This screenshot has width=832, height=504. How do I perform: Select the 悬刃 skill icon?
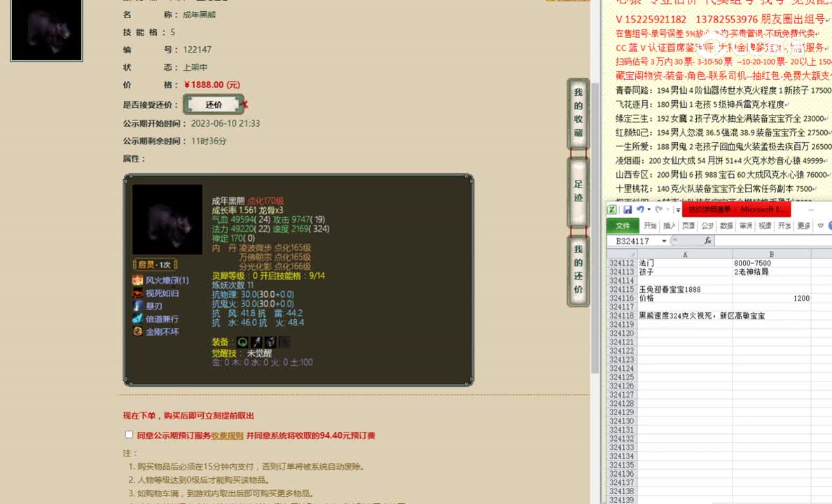click(x=137, y=307)
